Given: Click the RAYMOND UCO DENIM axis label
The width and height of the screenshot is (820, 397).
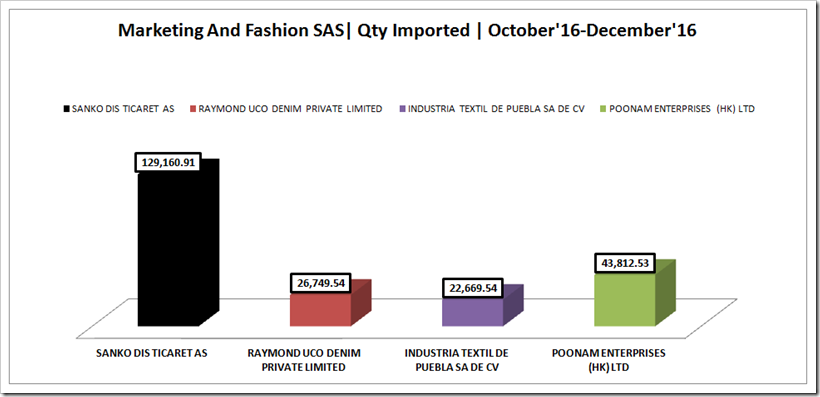Looking at the screenshot, I should (x=304, y=360).
